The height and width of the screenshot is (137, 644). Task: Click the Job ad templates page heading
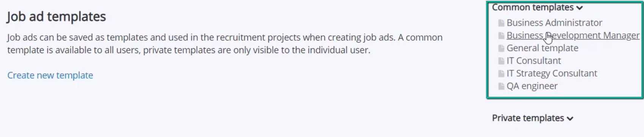(56, 17)
